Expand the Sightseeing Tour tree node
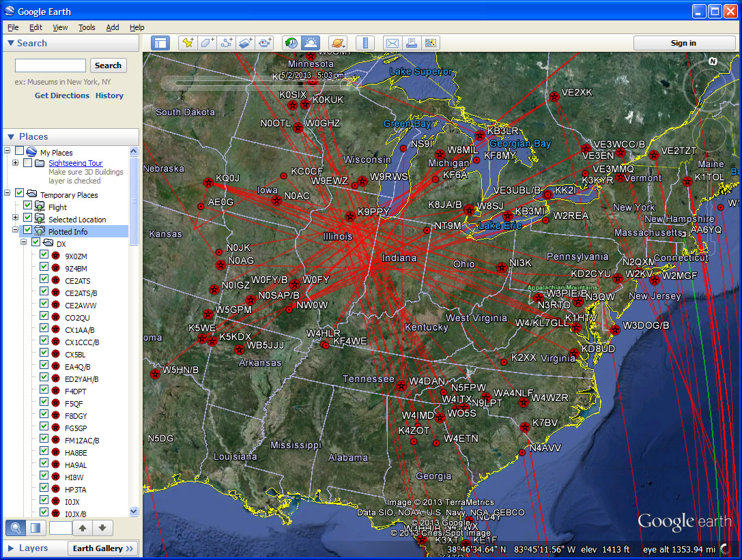 15,163
